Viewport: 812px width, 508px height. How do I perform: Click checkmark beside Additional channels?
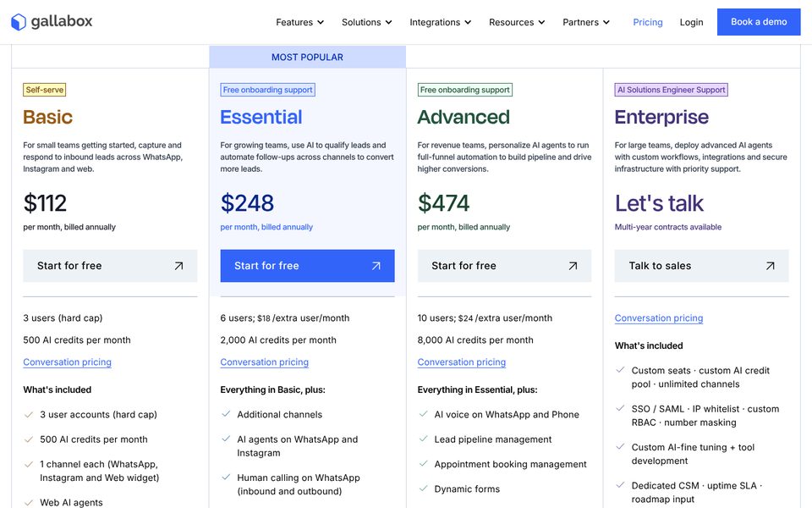[x=226, y=414]
